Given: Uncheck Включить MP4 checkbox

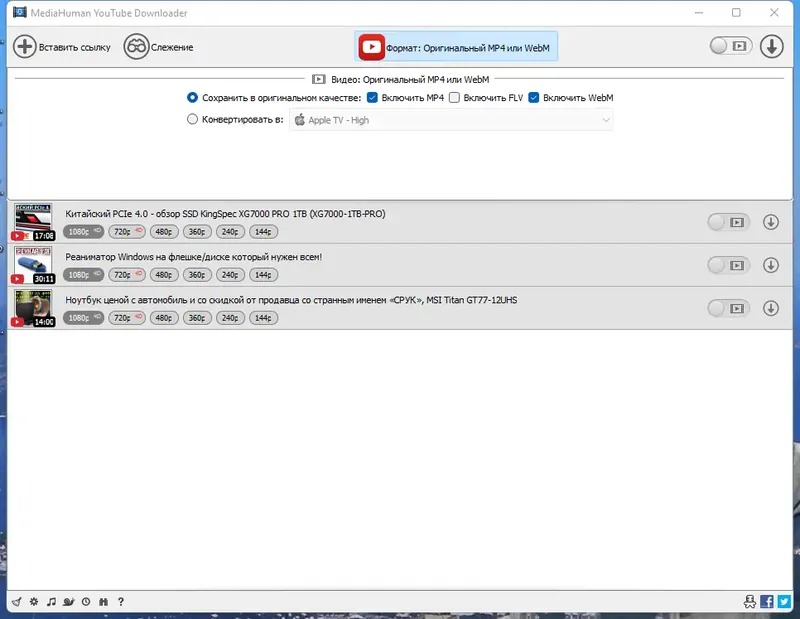Looking at the screenshot, I should (x=372, y=97).
